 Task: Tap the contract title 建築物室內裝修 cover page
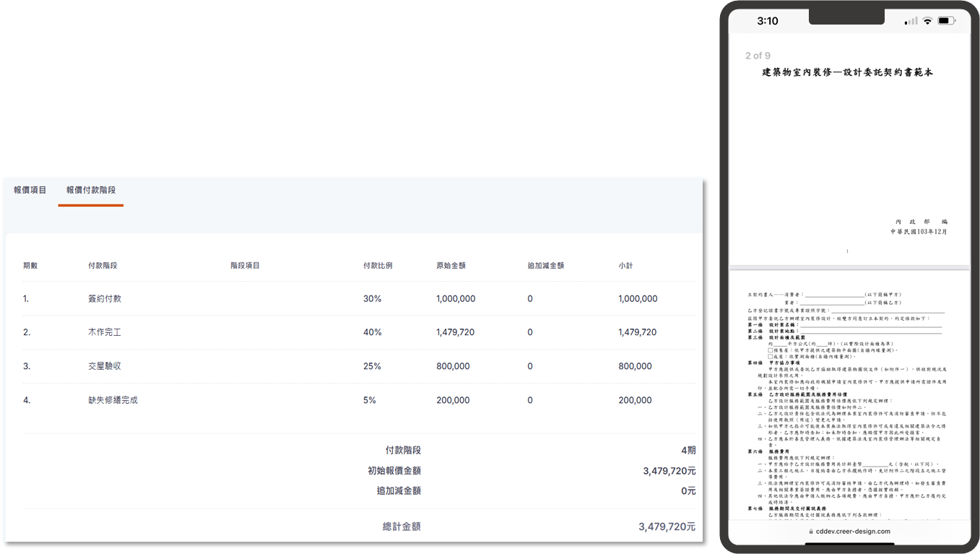848,72
